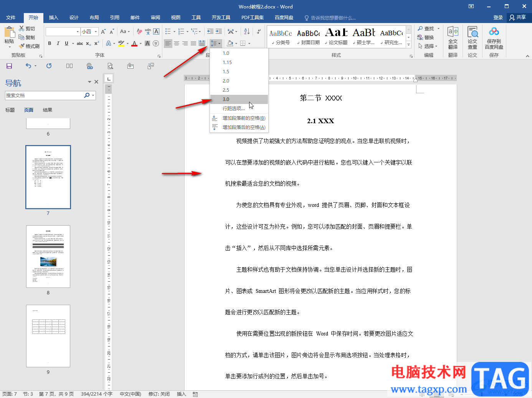Toggle character shading (gray A)
This screenshot has width=532, height=398.
point(147,43)
